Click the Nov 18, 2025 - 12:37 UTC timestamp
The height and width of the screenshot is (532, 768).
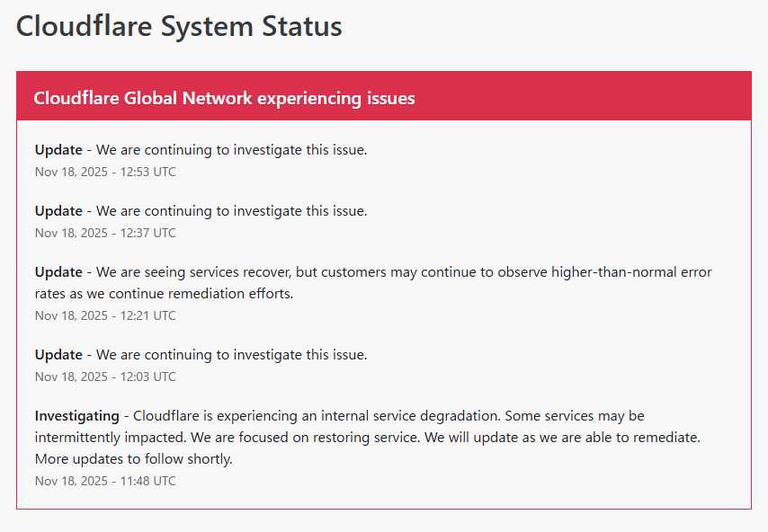pyautogui.click(x=105, y=233)
